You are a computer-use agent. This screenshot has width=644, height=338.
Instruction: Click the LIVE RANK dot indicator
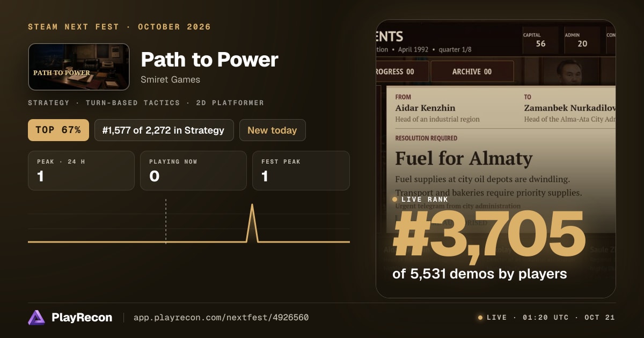[x=395, y=199]
